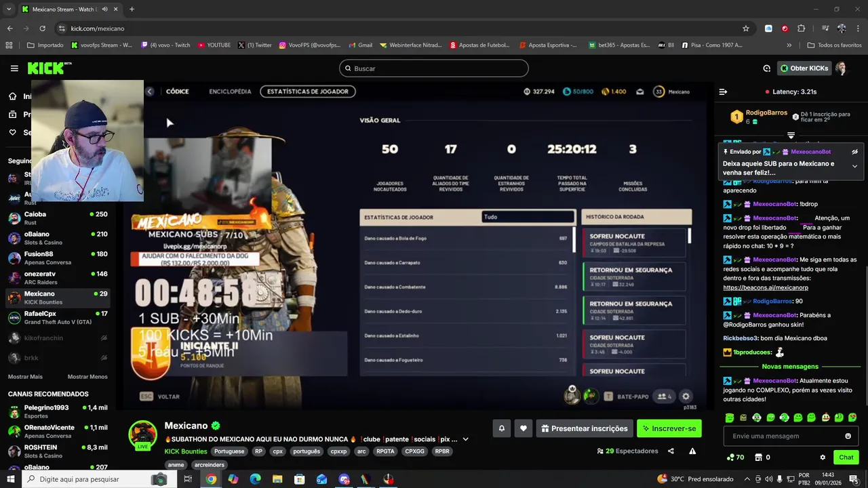Image resolution: width=868 pixels, height=488 pixels.
Task: Open the YOUTUBE bookmark
Action: pos(214,45)
